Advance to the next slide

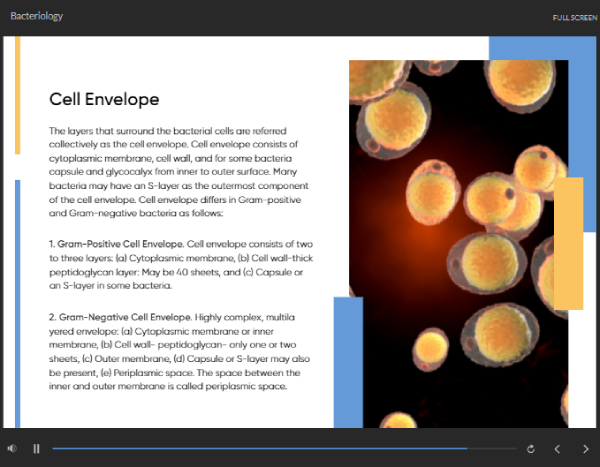(585, 449)
